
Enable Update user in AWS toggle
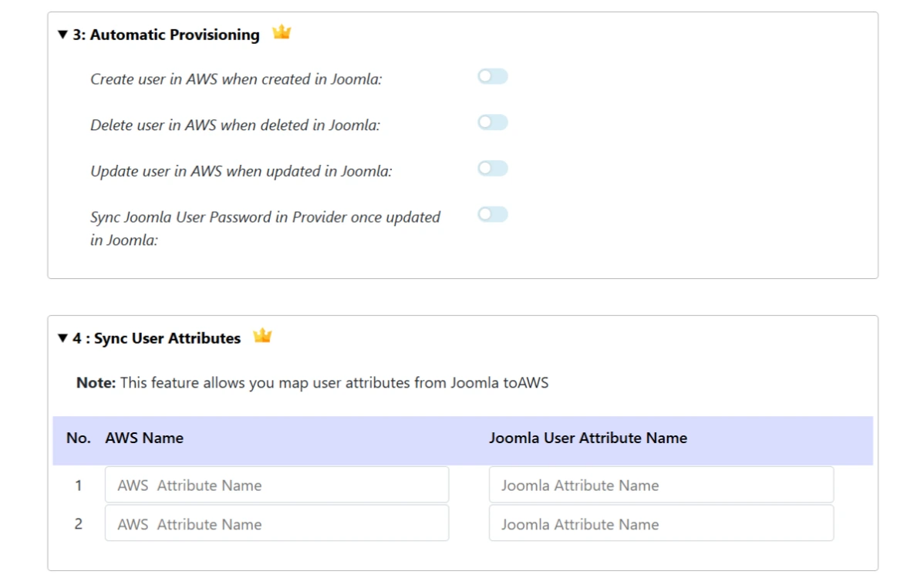(x=493, y=168)
